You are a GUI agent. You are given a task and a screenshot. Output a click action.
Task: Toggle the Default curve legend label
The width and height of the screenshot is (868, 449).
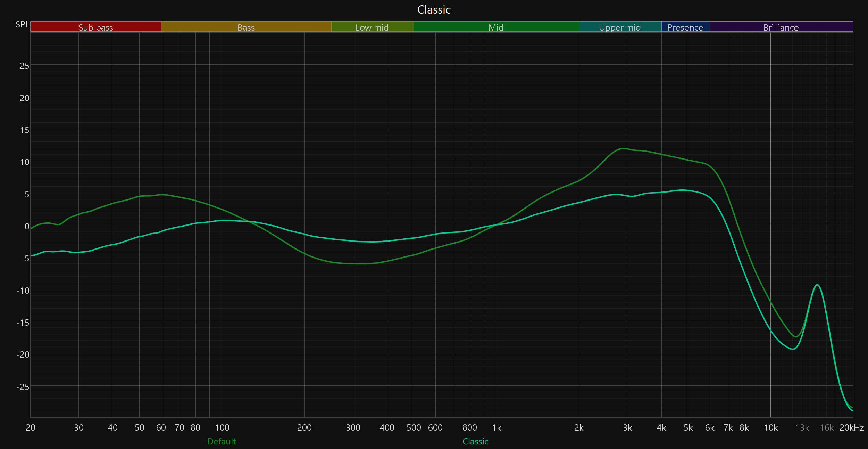coord(222,441)
